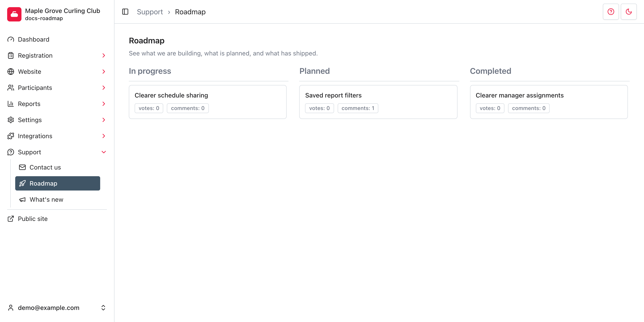Switch to dark mode with moon icon
The height and width of the screenshot is (322, 644).
tap(629, 12)
